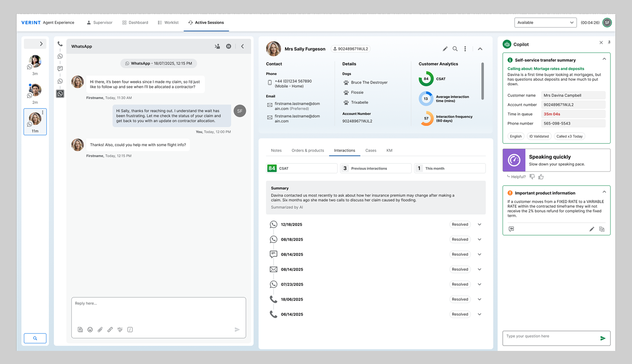Click the phone channel icon in sidebar
632x364 pixels.
point(60,44)
